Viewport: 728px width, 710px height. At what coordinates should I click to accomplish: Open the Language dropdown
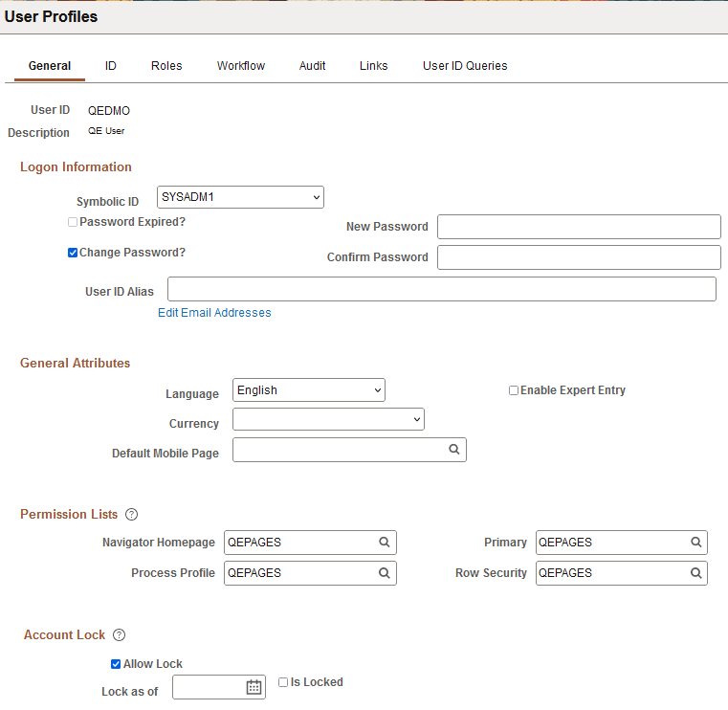coord(308,390)
